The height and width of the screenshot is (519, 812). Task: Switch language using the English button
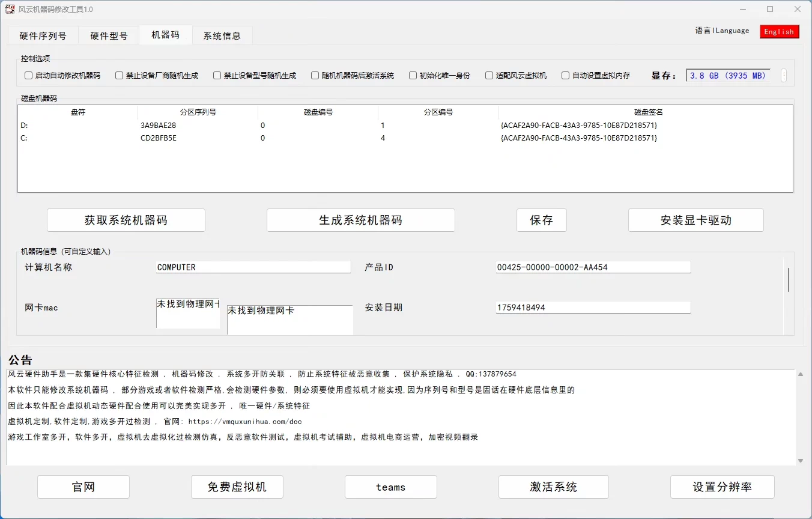tap(779, 31)
